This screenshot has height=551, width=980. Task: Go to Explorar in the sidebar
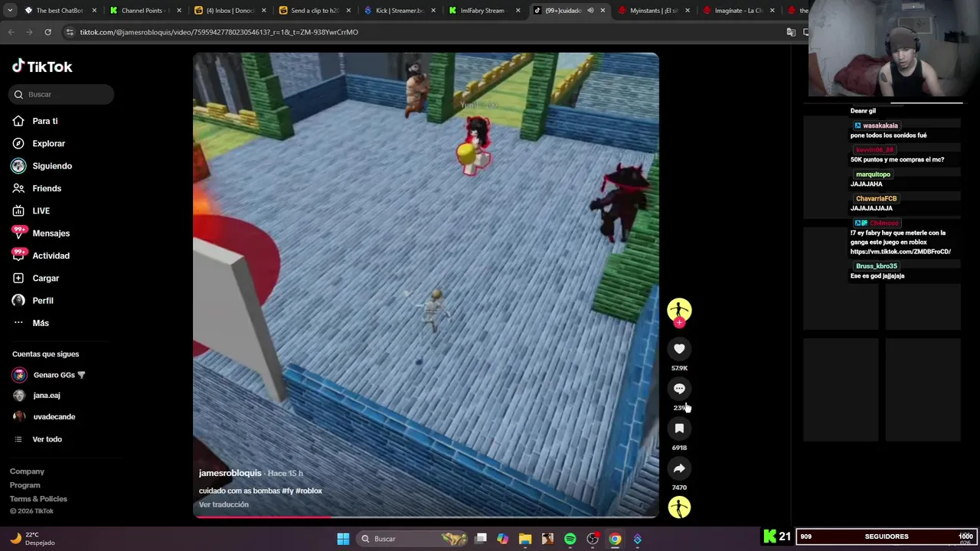[x=39, y=143]
